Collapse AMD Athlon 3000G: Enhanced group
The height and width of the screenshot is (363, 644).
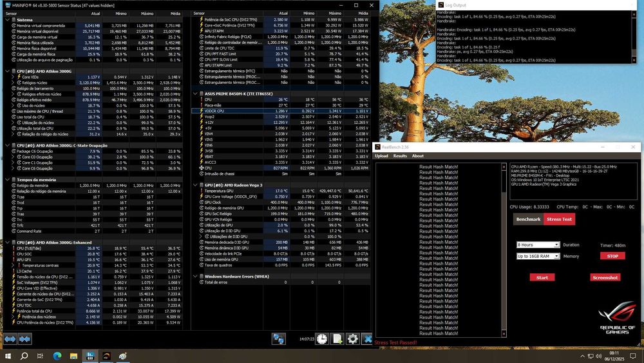7,242
